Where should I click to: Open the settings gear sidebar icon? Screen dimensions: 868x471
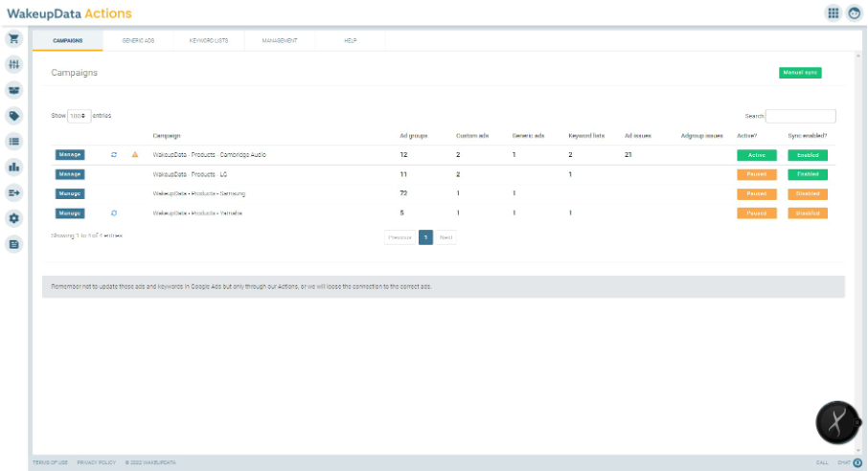[x=13, y=218]
